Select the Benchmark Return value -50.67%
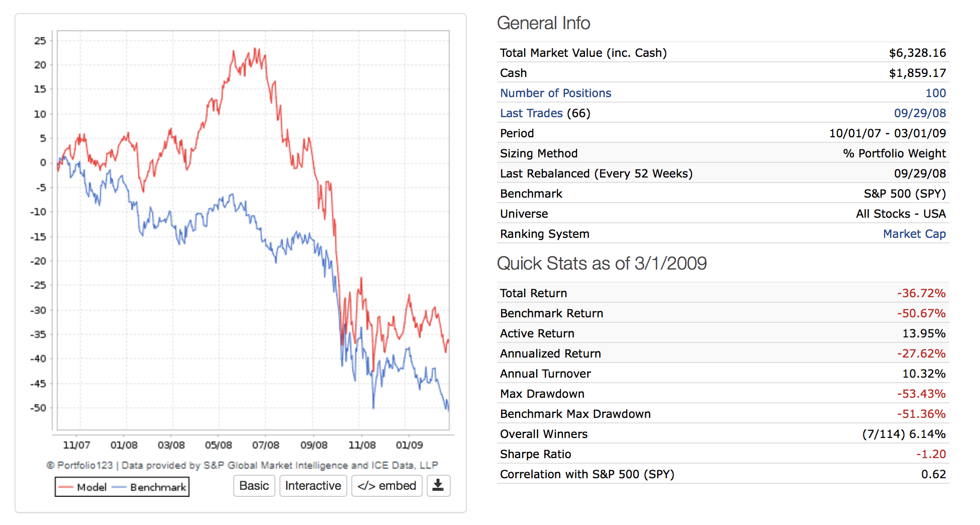Viewport: 980px width, 525px height. [x=921, y=313]
